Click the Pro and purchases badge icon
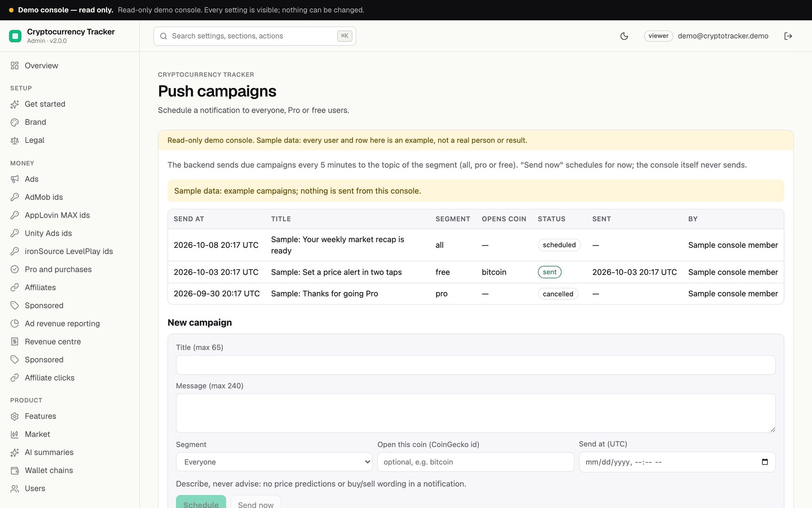The image size is (812, 508). pyautogui.click(x=15, y=269)
